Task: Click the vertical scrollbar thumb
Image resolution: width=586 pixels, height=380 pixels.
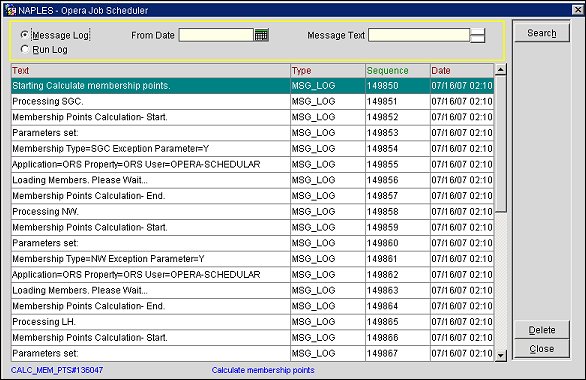Action: 501,144
